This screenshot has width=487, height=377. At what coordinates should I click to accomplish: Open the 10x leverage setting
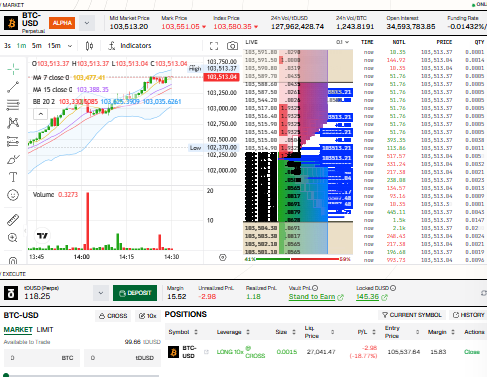coord(148,316)
